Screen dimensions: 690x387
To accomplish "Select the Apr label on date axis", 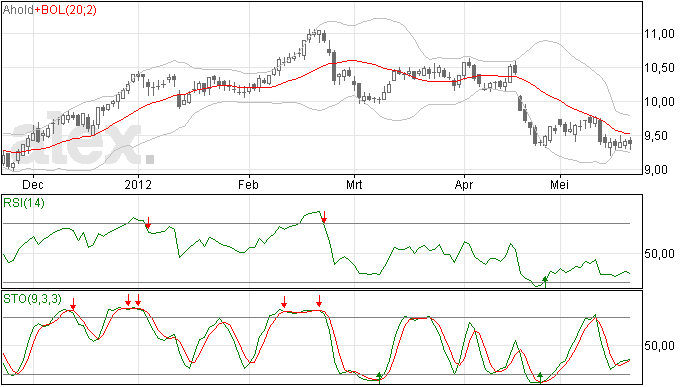I will click(x=464, y=185).
